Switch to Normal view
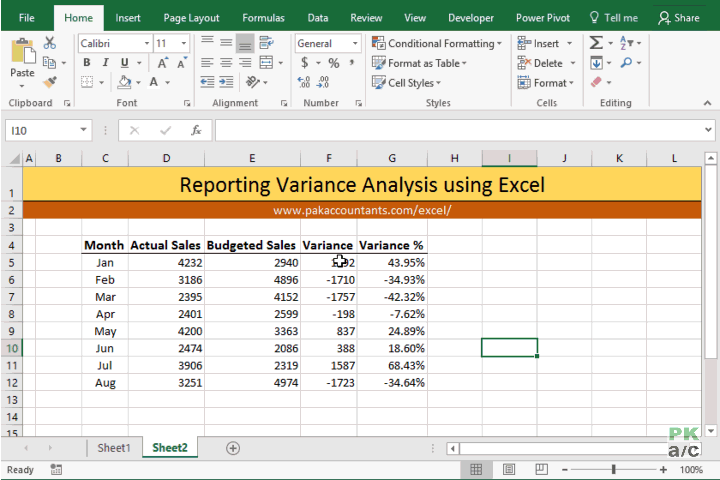720x480 pixels. tap(476, 469)
